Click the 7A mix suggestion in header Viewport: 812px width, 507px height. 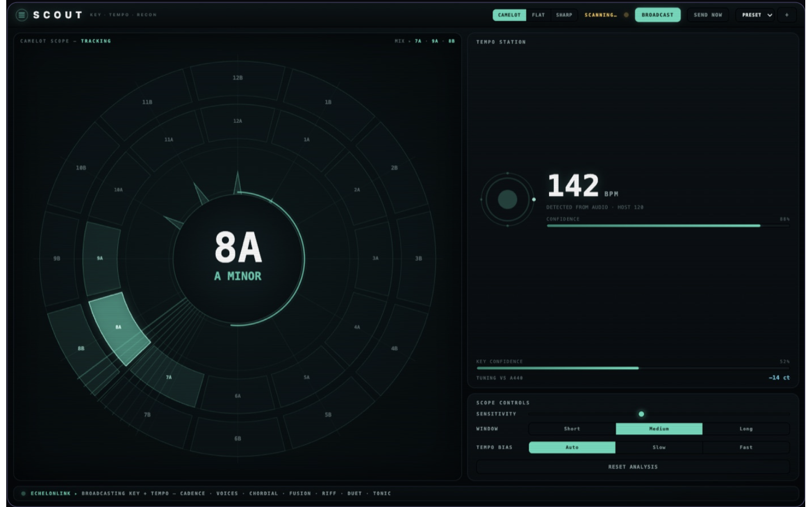[418, 41]
